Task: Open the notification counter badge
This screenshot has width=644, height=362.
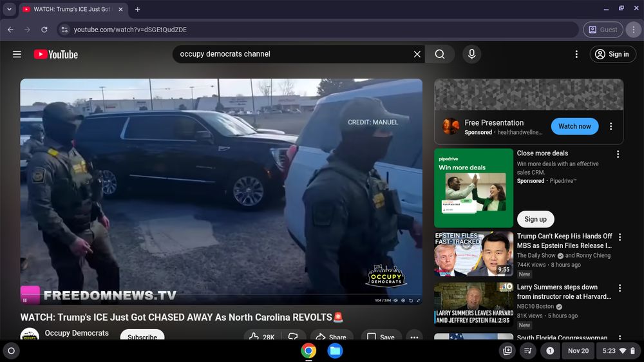Action: 550,351
